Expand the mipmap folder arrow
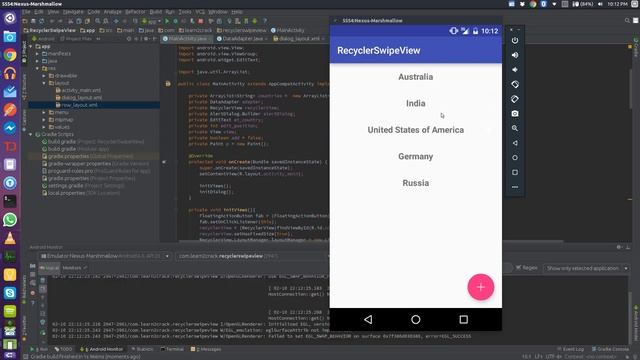 coord(44,120)
